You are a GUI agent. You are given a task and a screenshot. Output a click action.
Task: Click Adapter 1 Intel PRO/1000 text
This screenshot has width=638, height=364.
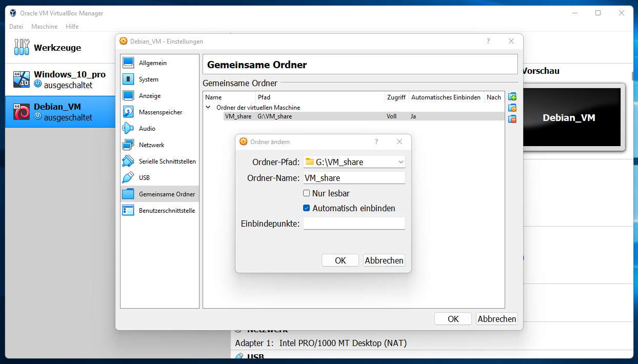pos(321,343)
